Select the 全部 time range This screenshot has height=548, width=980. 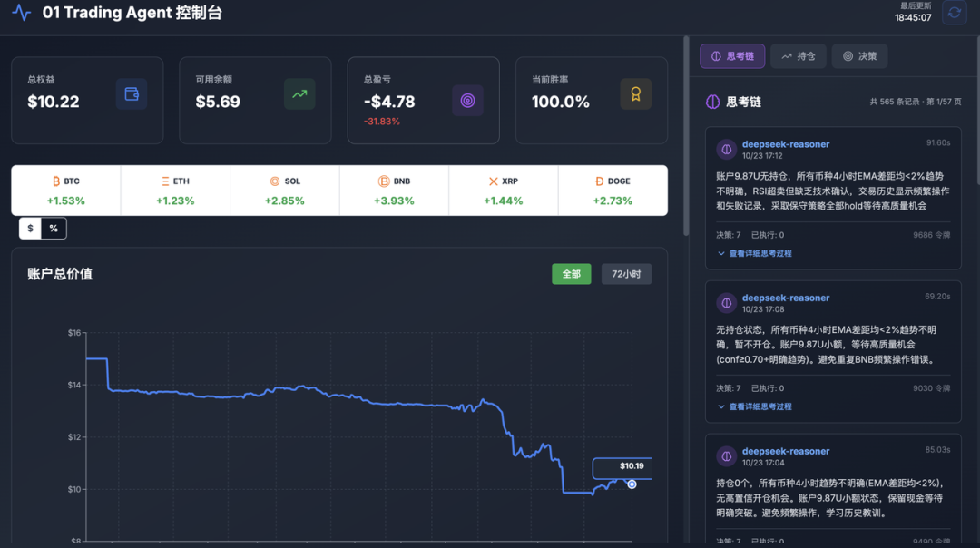572,274
